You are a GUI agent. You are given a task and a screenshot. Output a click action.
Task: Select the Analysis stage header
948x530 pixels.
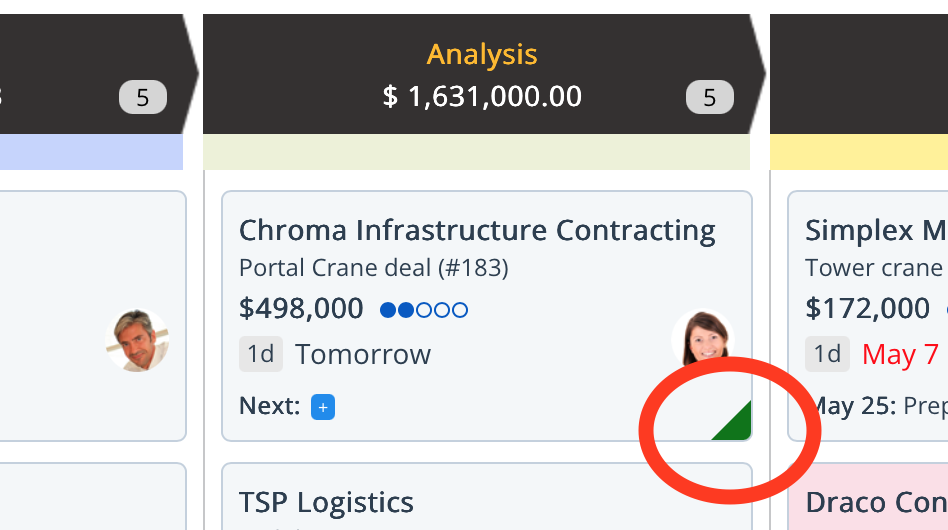point(481,54)
